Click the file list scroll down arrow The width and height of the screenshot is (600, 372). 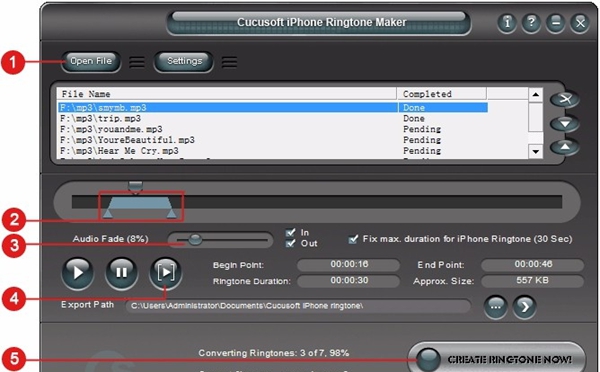pyautogui.click(x=535, y=152)
